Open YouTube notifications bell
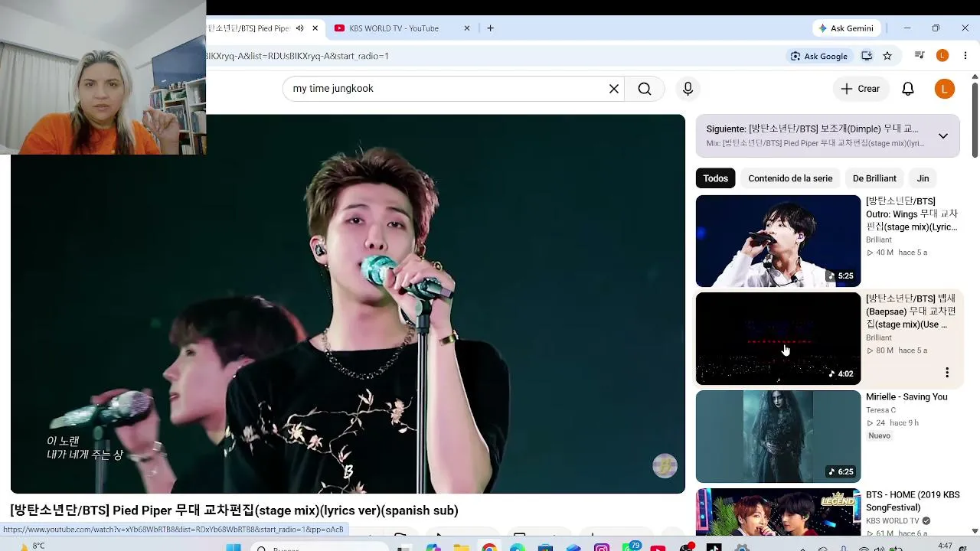980x551 pixels. [x=908, y=89]
